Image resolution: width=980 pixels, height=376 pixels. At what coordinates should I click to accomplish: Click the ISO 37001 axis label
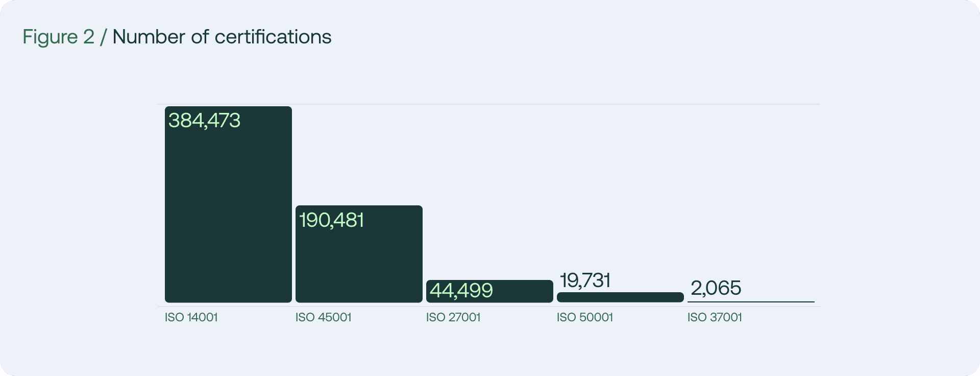click(x=715, y=317)
